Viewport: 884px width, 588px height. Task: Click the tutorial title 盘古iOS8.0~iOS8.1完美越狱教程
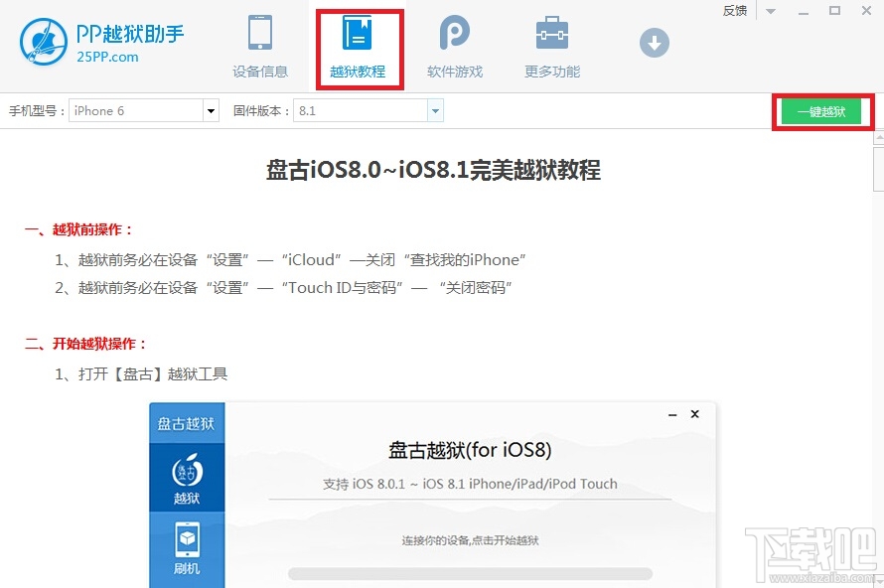[x=433, y=170]
